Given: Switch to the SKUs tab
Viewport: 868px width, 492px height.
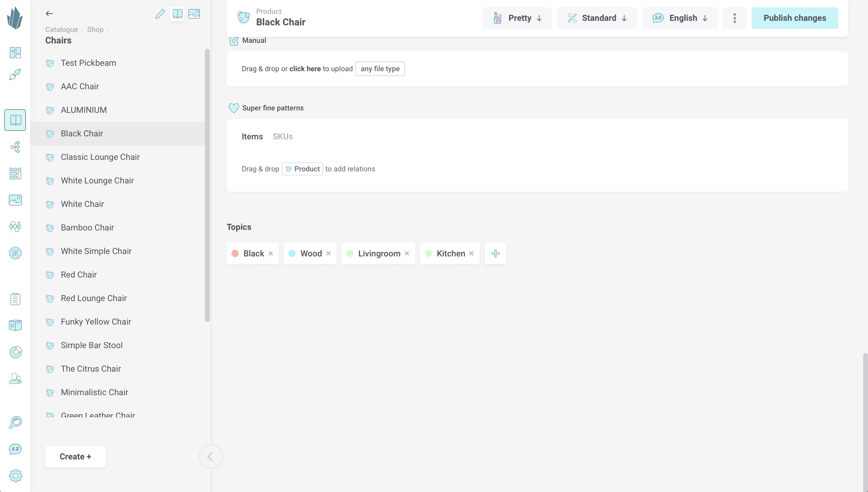Looking at the screenshot, I should click(283, 136).
